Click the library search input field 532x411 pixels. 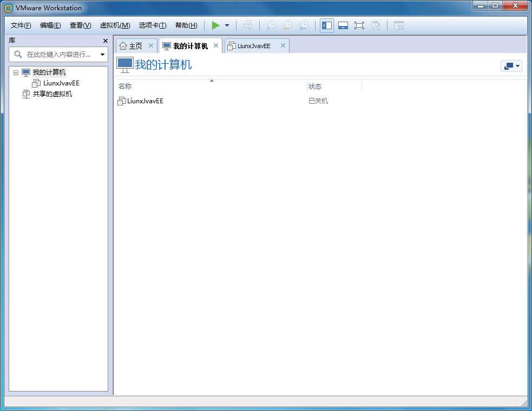(x=58, y=54)
